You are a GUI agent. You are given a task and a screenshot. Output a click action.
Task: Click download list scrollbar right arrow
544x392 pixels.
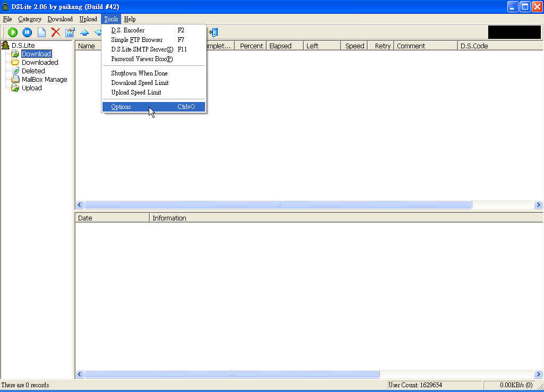(539, 204)
